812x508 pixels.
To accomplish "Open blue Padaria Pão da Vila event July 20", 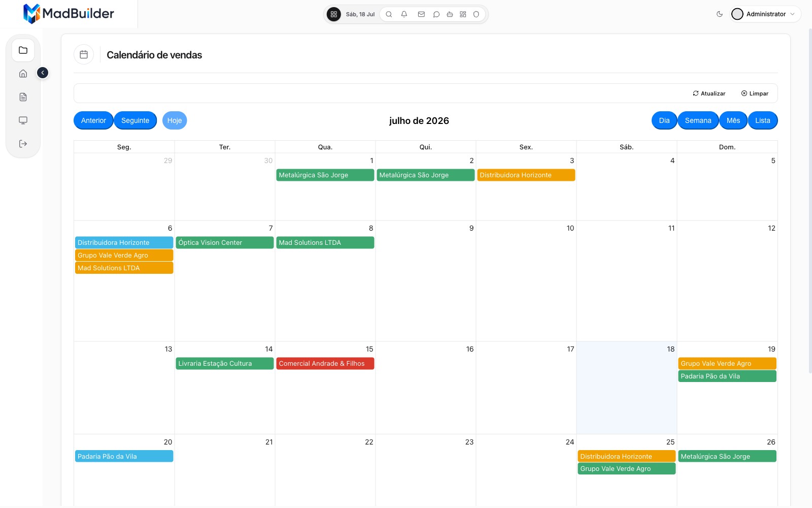I will click(x=124, y=456).
